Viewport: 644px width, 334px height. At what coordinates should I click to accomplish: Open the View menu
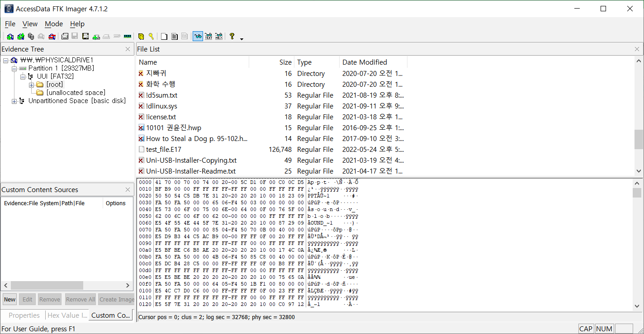point(30,24)
